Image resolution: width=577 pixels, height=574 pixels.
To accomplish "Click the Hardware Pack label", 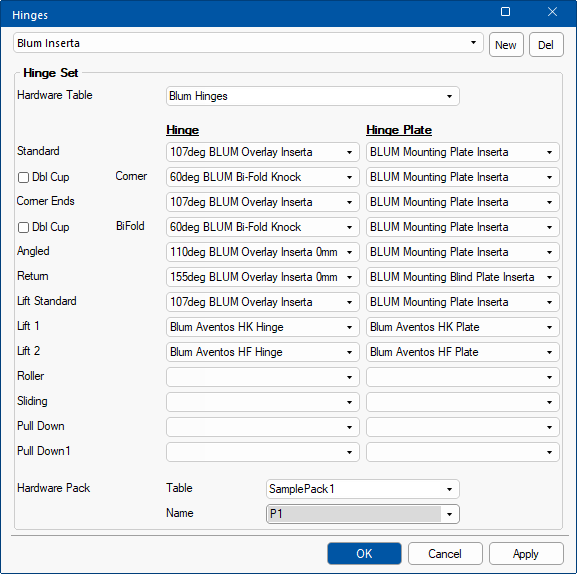I will pyautogui.click(x=53, y=488).
